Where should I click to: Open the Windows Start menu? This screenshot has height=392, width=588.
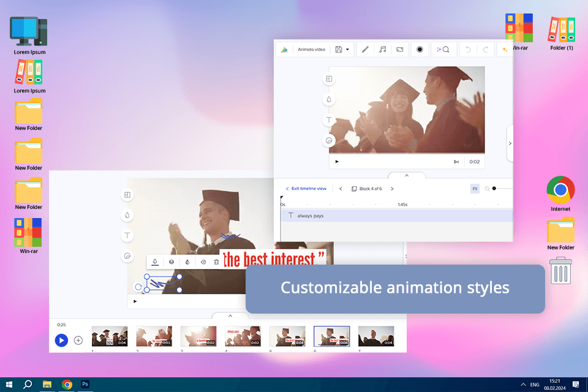click(9, 385)
